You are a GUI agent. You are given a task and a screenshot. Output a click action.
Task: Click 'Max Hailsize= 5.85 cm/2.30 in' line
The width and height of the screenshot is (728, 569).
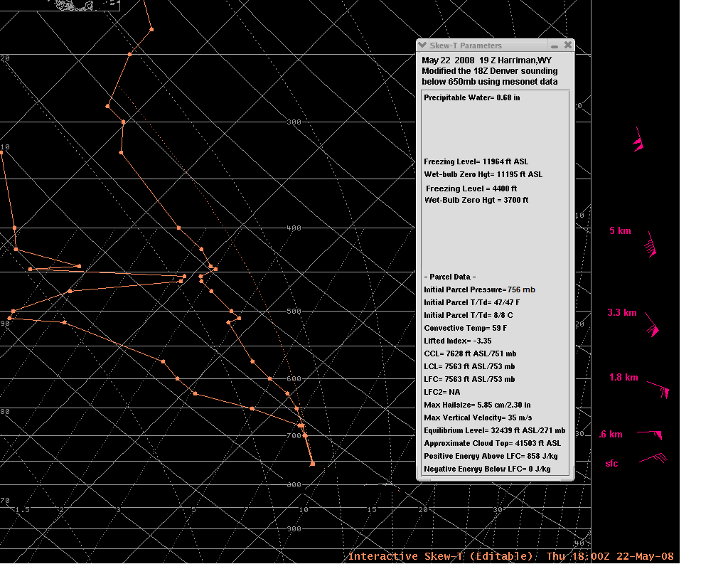pyautogui.click(x=477, y=405)
